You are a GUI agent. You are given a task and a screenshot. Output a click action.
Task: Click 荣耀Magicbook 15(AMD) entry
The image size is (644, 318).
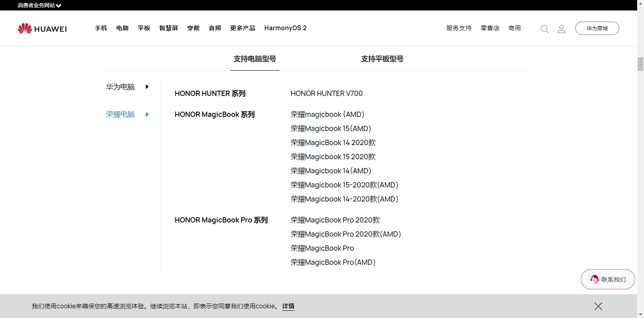331,129
